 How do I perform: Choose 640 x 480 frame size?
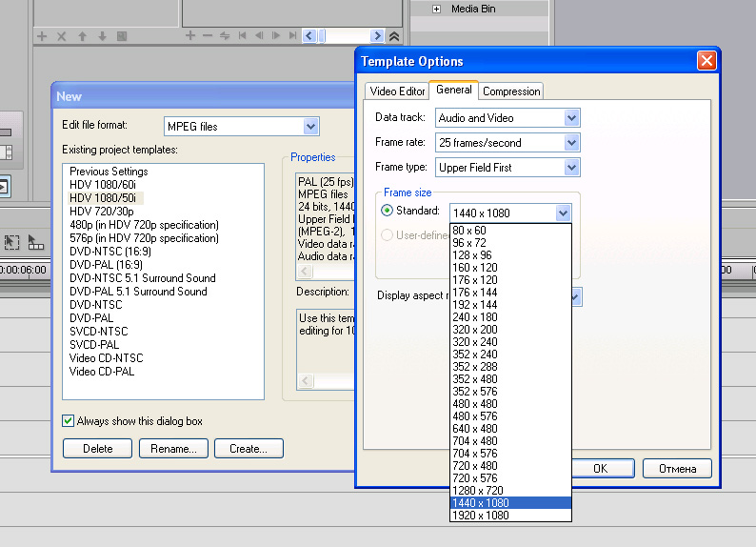coord(510,428)
